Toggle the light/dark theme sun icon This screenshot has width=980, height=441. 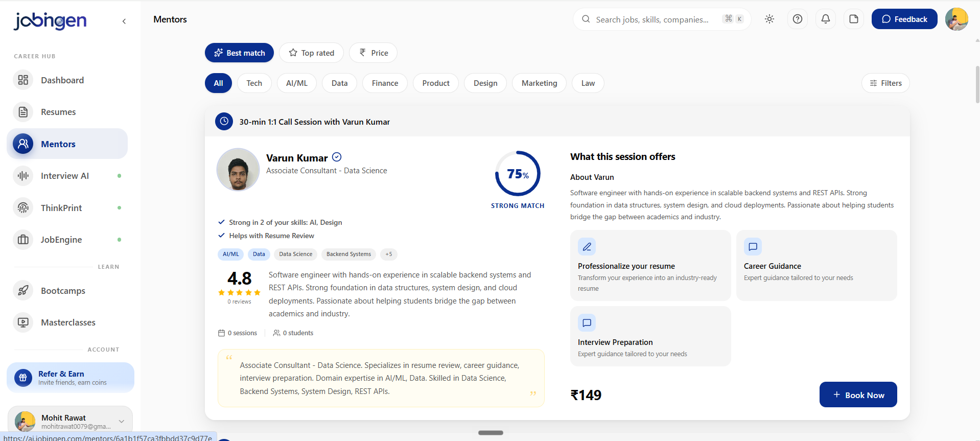pos(769,19)
